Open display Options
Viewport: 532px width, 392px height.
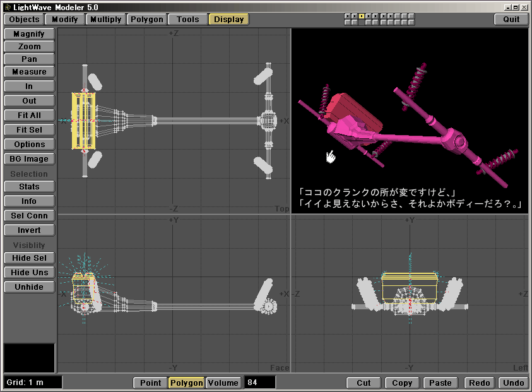point(29,144)
